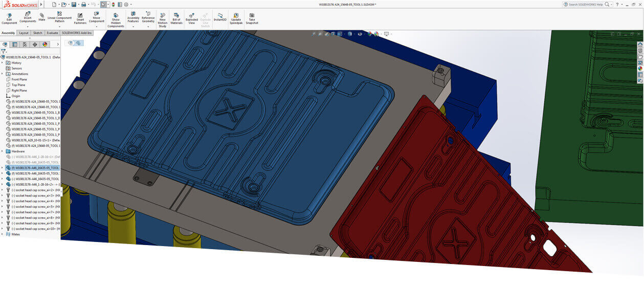Click Hide/Show Items eye icon in view toolbar
Image resolution: width=644 pixels, height=287 pixels.
(x=360, y=34)
